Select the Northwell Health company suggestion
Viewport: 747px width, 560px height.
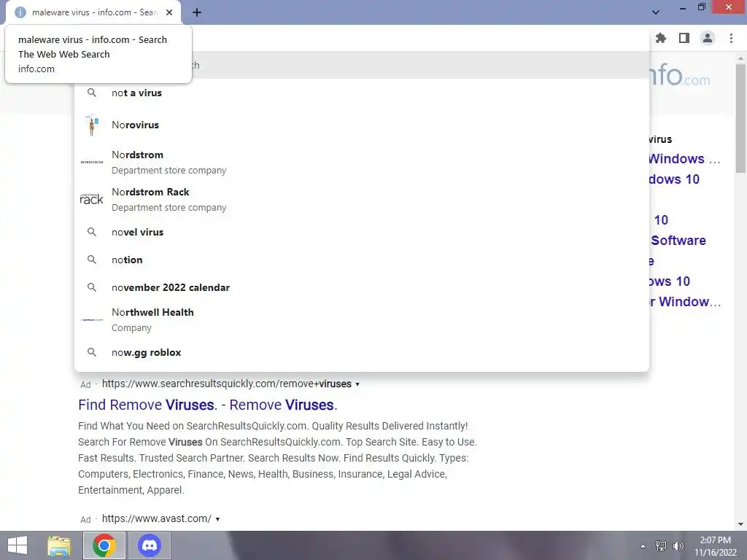pos(362,319)
